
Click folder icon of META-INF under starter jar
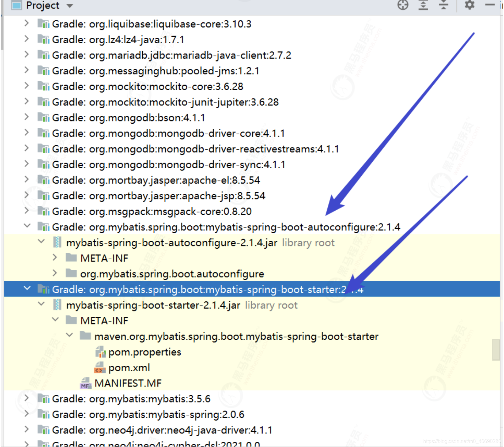point(71,320)
